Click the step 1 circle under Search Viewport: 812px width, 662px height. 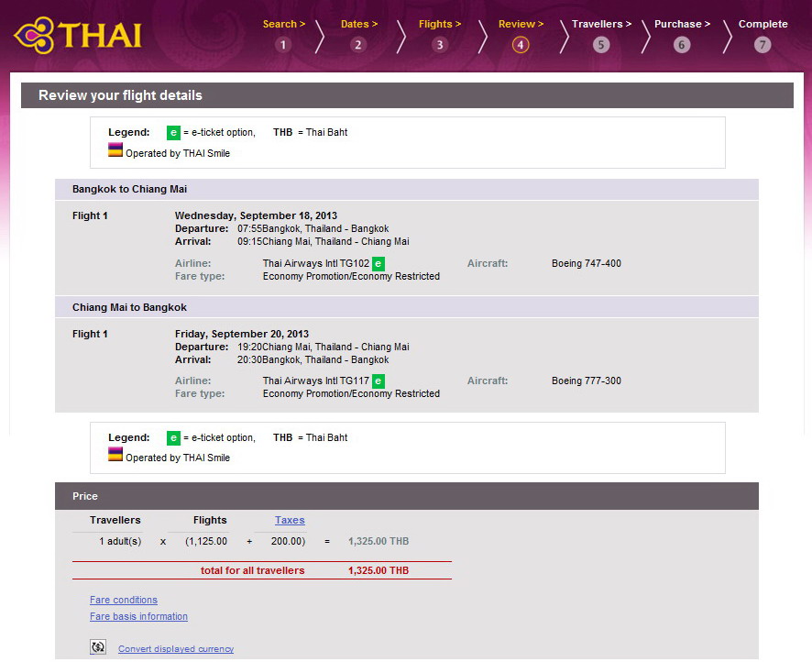283,45
